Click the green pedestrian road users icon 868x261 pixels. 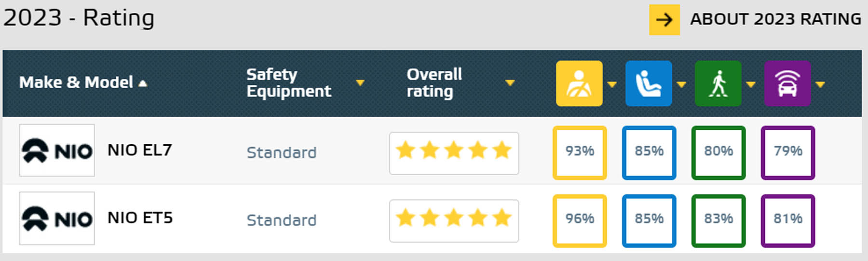(x=718, y=83)
